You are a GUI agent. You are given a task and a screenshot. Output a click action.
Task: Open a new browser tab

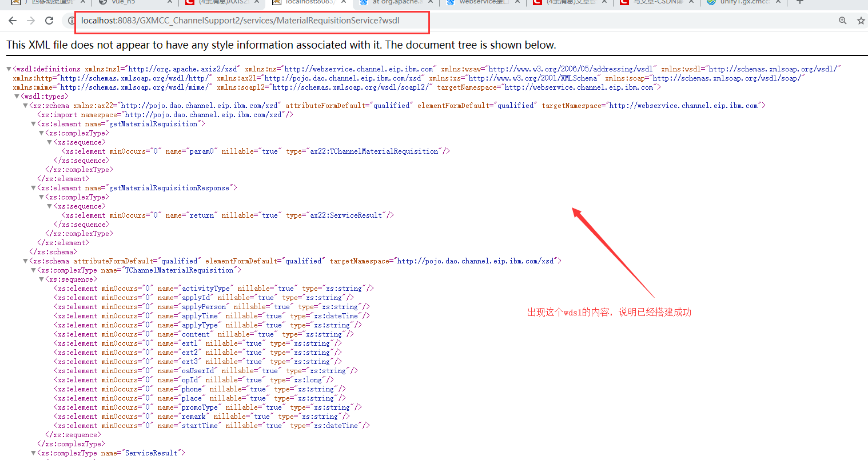pos(800,2)
